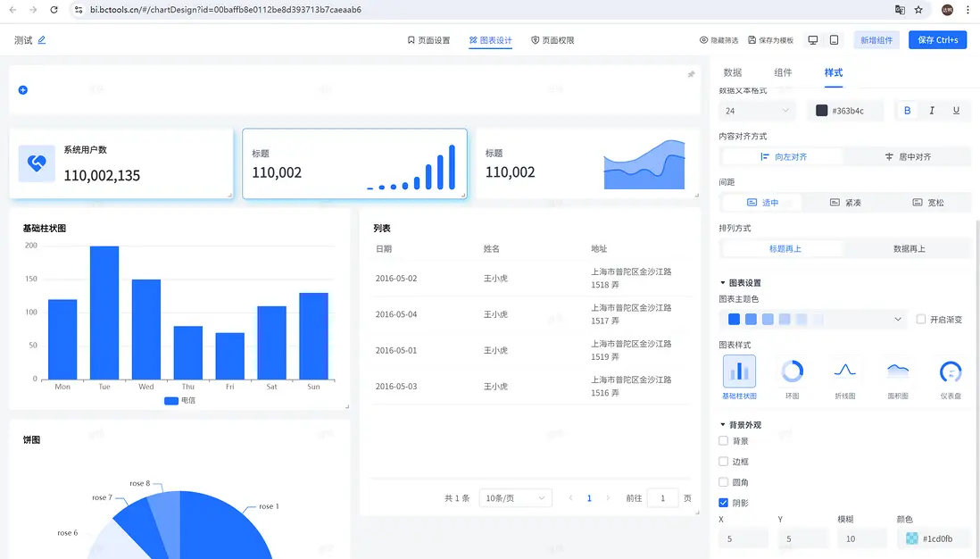The height and width of the screenshot is (559, 980).
Task: Open the 页面设置 tab
Action: coord(428,40)
